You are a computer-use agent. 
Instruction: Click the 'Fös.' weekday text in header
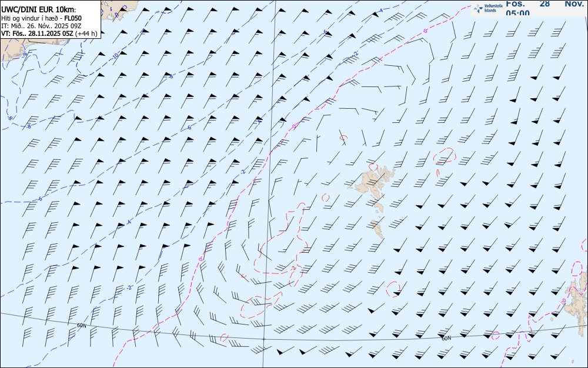(515, 4)
